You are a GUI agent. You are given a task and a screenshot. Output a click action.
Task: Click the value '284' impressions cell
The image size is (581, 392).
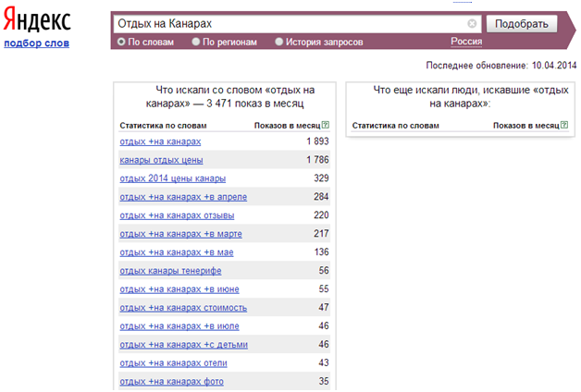pos(321,197)
